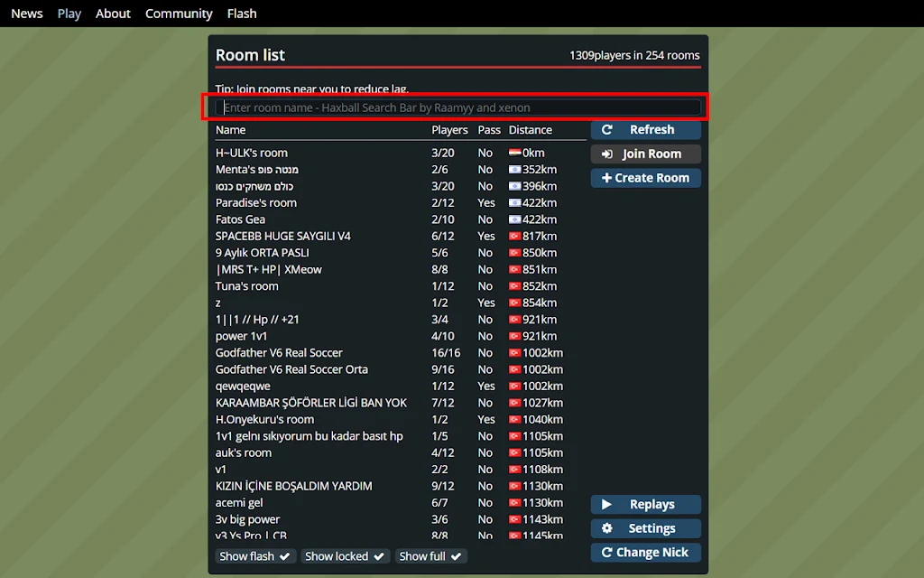The width and height of the screenshot is (924, 578).
Task: Toggle the Show full option
Action: click(x=430, y=556)
